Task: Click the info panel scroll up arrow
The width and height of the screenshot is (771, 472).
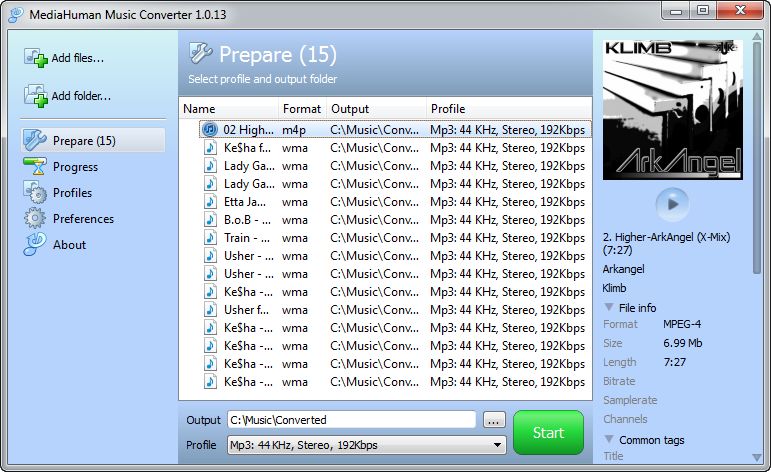Action: 757,36
